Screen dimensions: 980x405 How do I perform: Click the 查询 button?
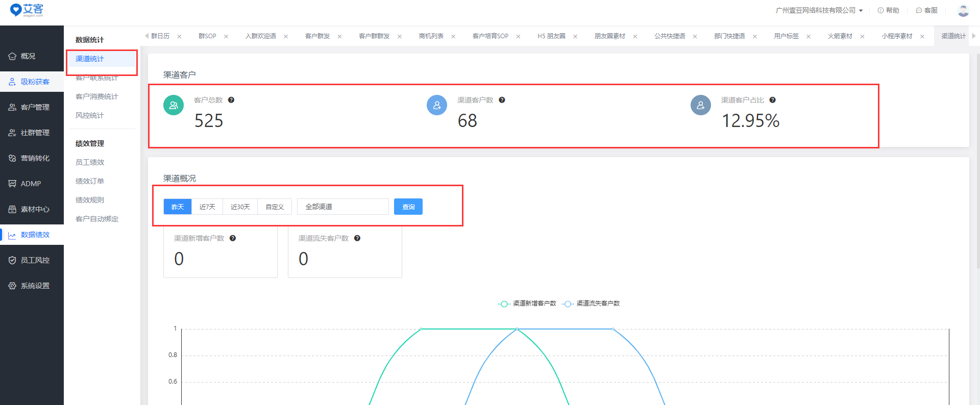coord(408,207)
